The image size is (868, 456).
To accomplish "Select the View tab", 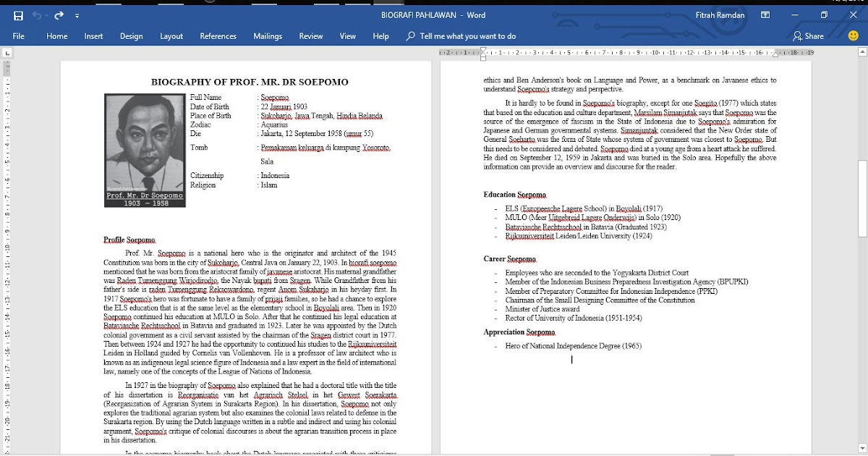I will pos(348,36).
